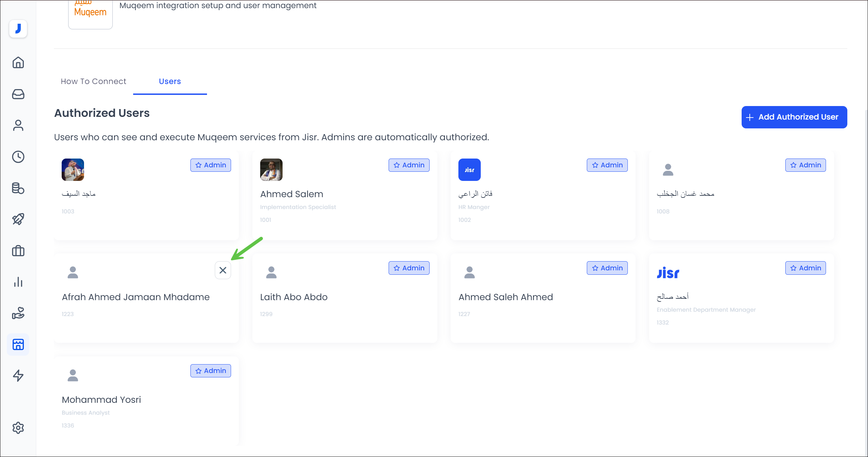Select the Users tab
Viewport: 868px width, 457px height.
pyautogui.click(x=170, y=81)
